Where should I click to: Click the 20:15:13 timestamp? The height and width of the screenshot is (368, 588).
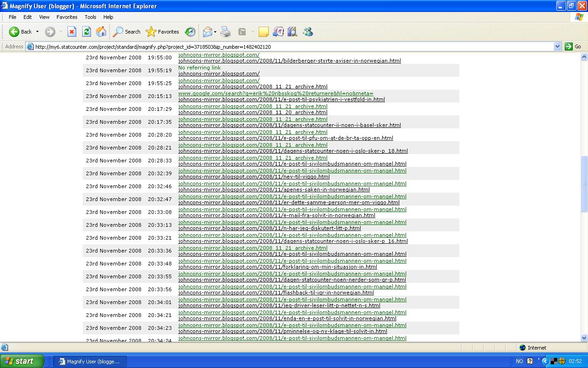[160, 96]
